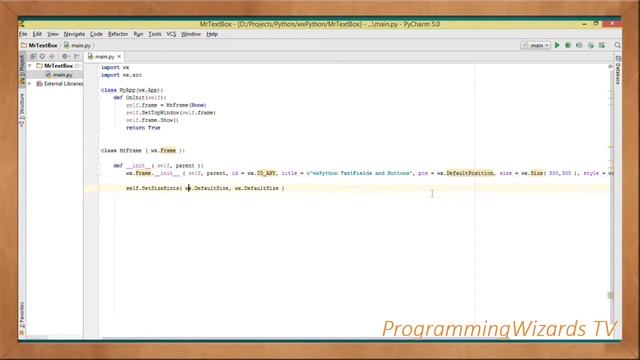Click the project view mode icon in Project panel

[33, 56]
